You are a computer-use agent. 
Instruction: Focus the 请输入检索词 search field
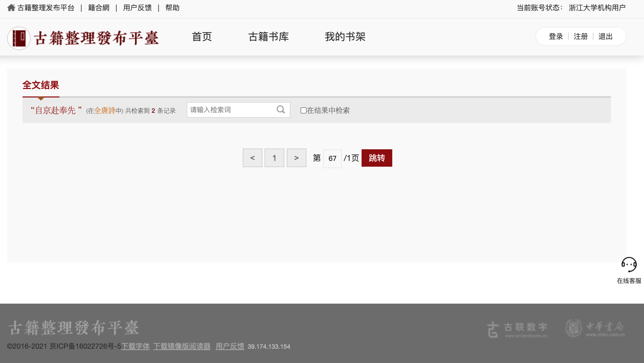click(x=232, y=110)
